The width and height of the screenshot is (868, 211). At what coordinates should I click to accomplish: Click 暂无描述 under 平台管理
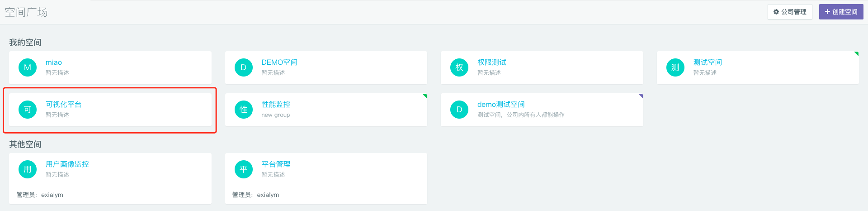pyautogui.click(x=273, y=175)
